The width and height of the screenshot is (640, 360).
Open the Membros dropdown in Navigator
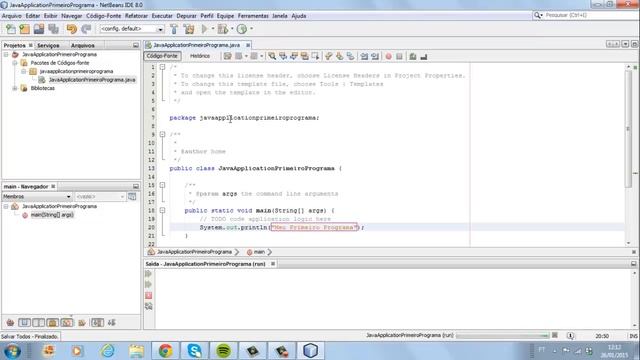pos(37,197)
